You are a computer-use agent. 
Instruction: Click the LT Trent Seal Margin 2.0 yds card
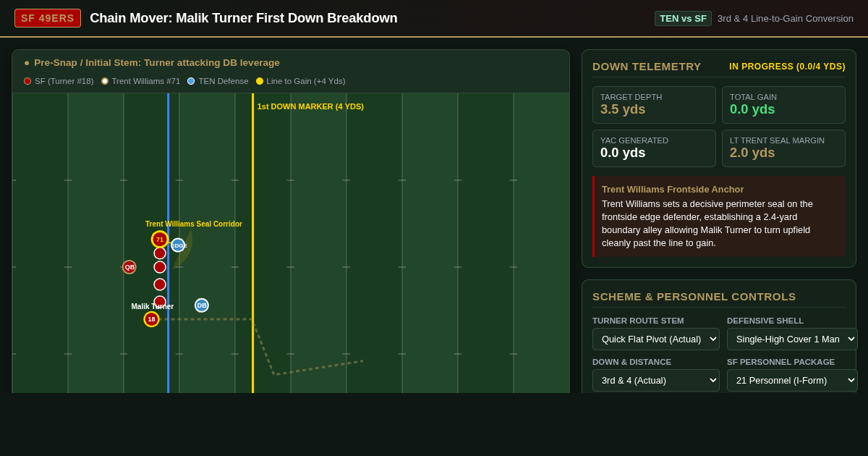point(783,148)
